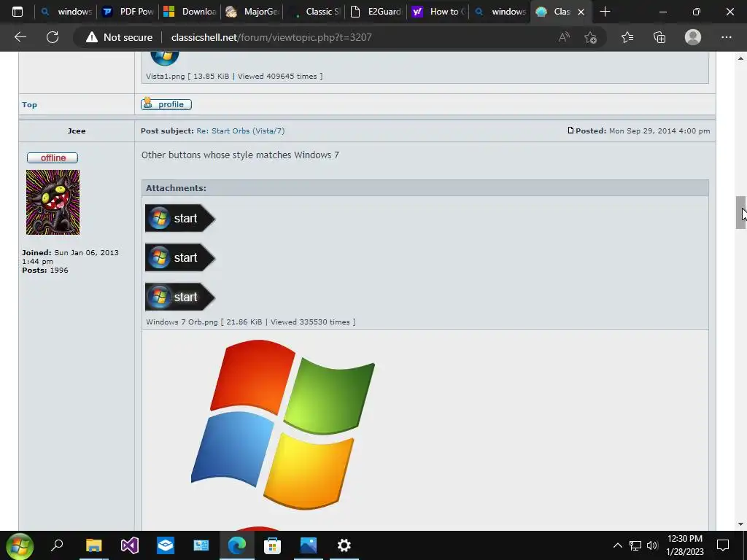Switch to the first windows search tab
747x560 pixels.
tap(66, 12)
